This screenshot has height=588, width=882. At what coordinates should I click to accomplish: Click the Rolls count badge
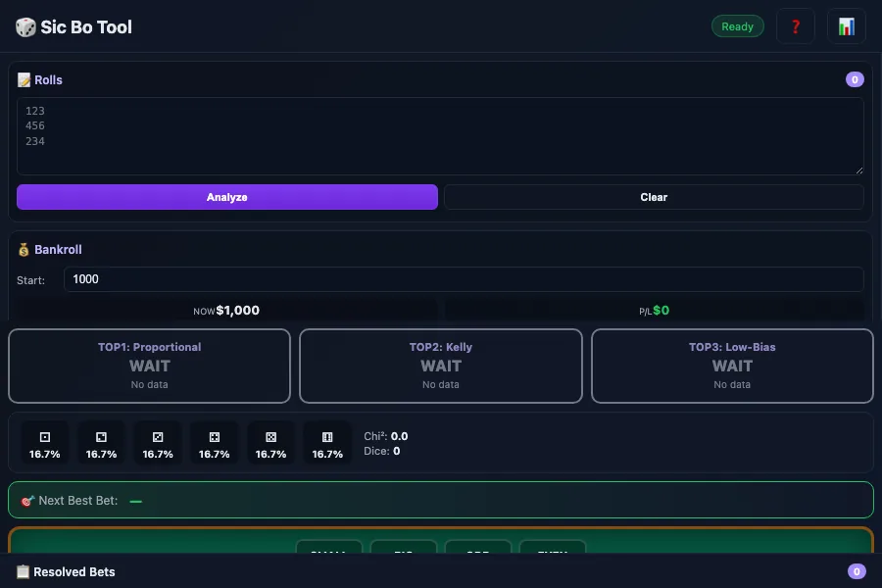click(x=855, y=80)
